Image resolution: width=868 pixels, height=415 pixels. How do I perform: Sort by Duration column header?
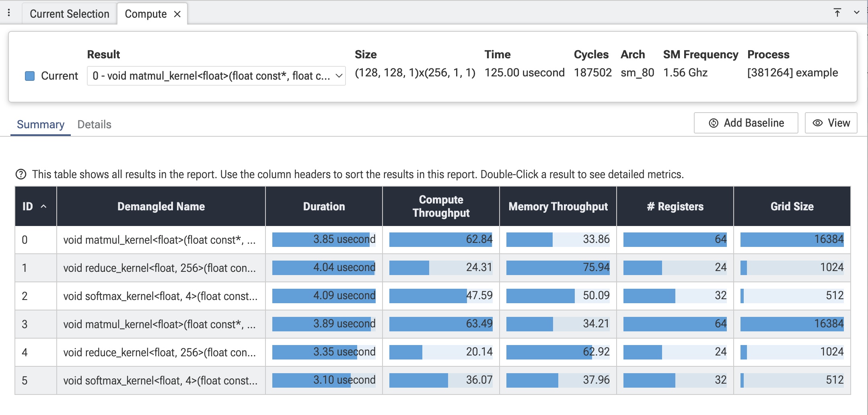point(324,206)
